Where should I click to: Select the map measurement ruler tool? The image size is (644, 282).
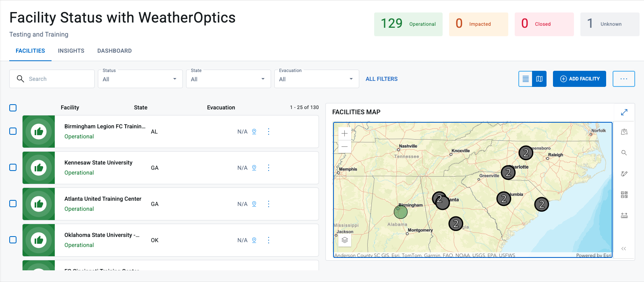pos(624,216)
